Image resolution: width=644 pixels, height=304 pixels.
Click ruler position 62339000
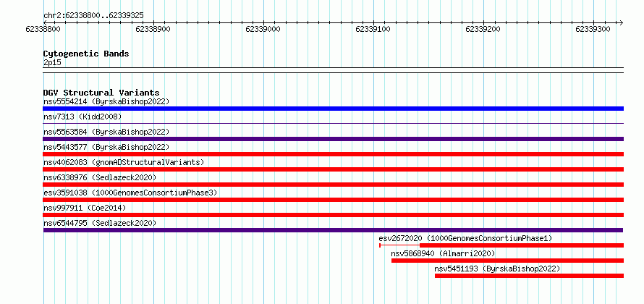tap(263, 29)
